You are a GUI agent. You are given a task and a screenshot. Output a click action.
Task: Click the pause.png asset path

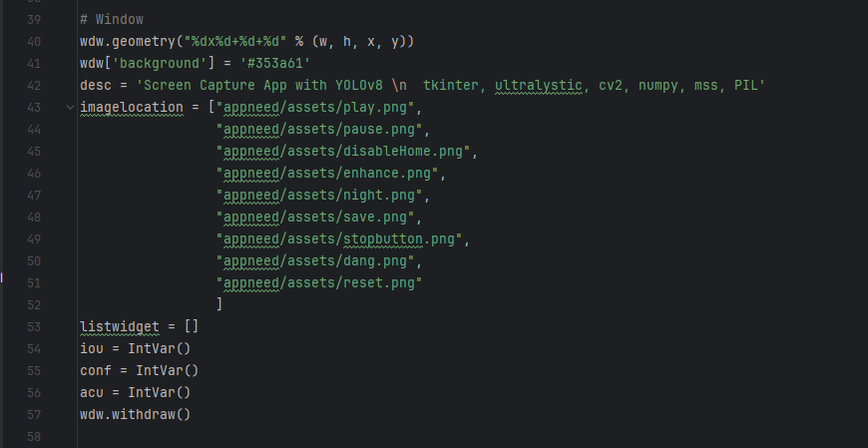(x=321, y=129)
